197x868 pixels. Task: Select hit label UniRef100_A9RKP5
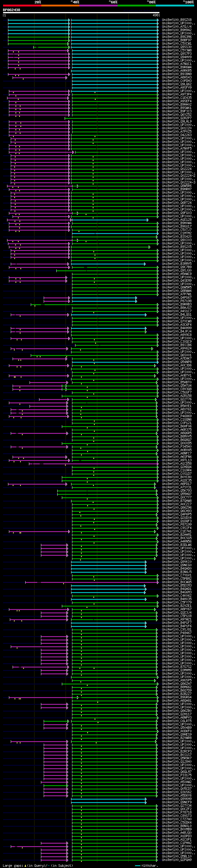tap(177, 71)
